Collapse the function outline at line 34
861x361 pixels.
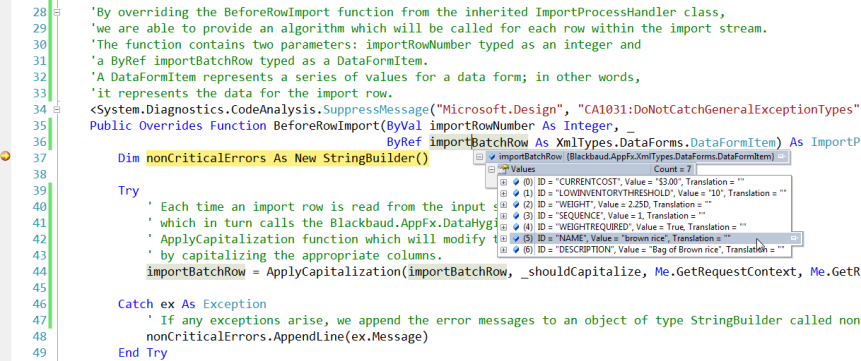(57, 109)
